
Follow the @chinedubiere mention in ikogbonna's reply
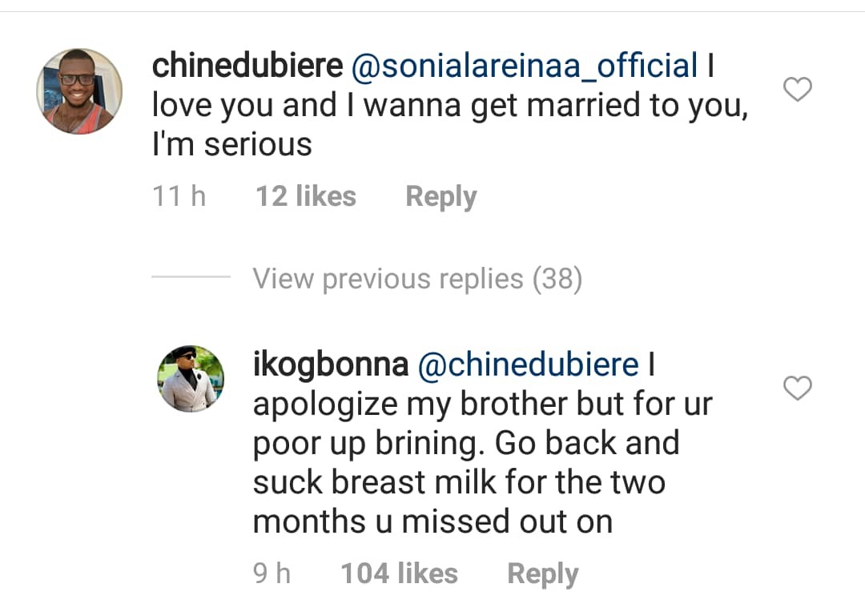point(529,365)
